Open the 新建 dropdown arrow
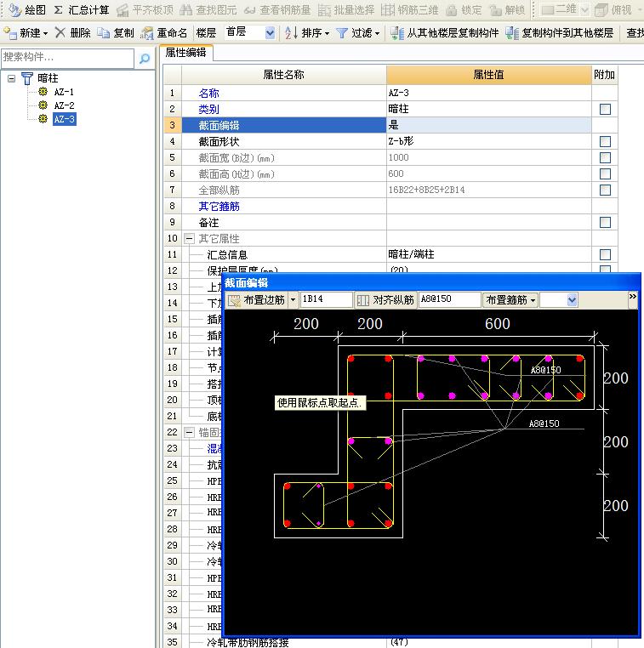 45,33
